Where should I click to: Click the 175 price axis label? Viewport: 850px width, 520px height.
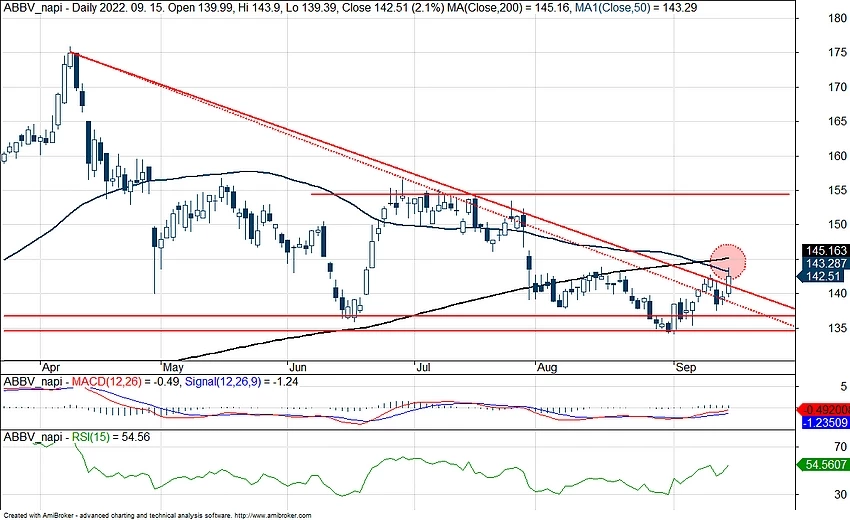coord(838,52)
